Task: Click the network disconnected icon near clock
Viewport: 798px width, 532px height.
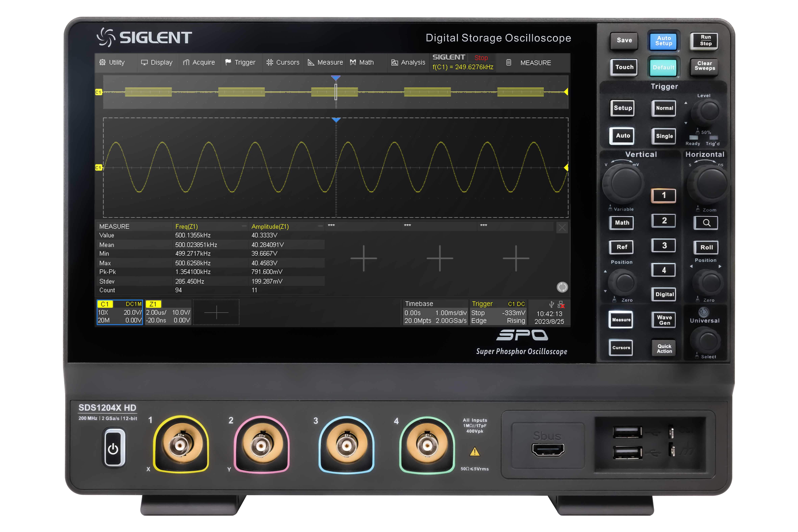Action: click(x=561, y=304)
